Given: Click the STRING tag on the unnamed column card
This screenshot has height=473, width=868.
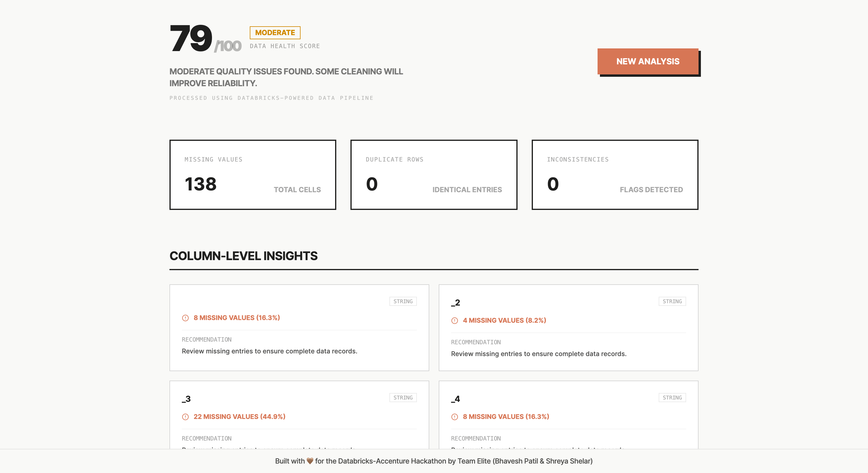Looking at the screenshot, I should [x=403, y=301].
